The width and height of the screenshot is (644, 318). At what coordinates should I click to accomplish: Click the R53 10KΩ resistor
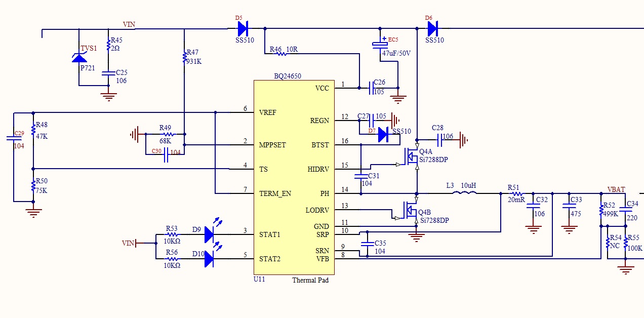pyautogui.click(x=173, y=234)
